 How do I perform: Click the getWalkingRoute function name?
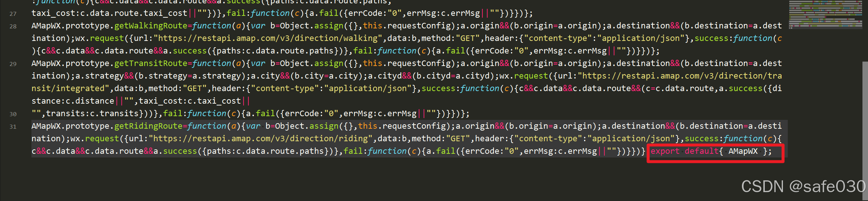(x=151, y=26)
